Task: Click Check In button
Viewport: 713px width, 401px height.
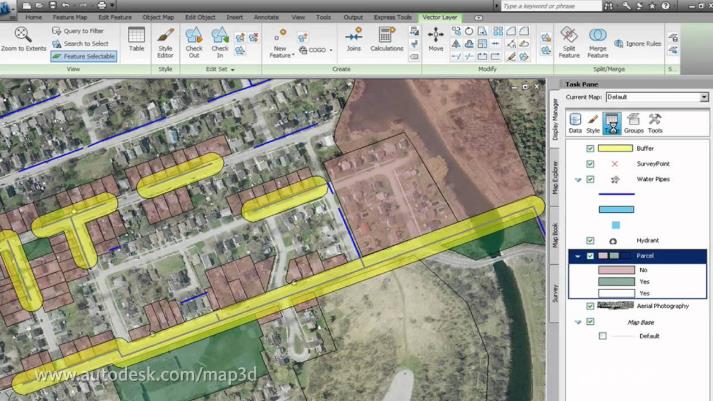Action: click(x=220, y=40)
